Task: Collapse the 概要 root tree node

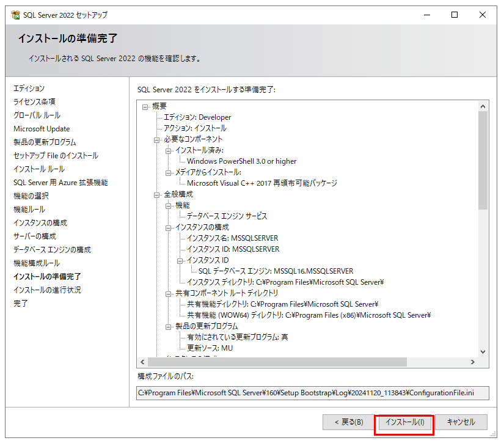Action: [145, 106]
